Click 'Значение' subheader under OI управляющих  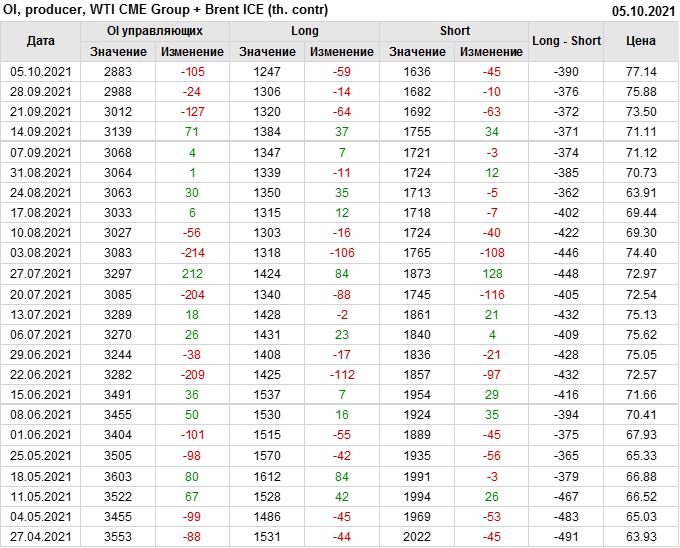point(117,52)
